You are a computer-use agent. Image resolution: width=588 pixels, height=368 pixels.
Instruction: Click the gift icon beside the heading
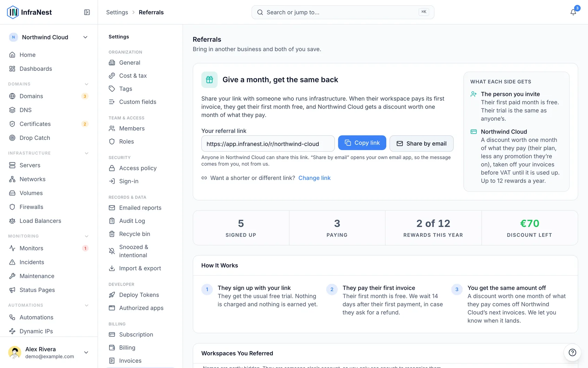pyautogui.click(x=209, y=80)
